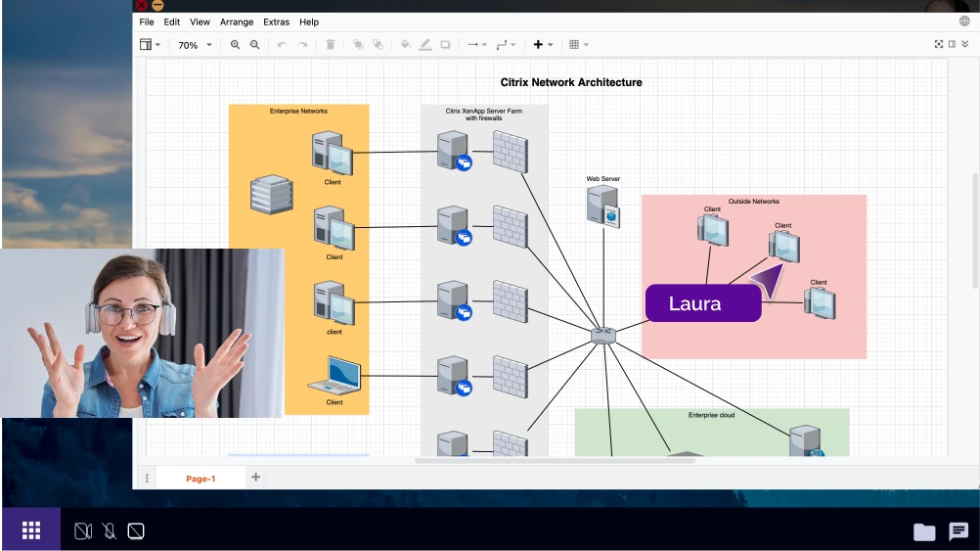Click the delete trash icon
Image resolution: width=980 pixels, height=551 pixels.
(x=331, y=44)
